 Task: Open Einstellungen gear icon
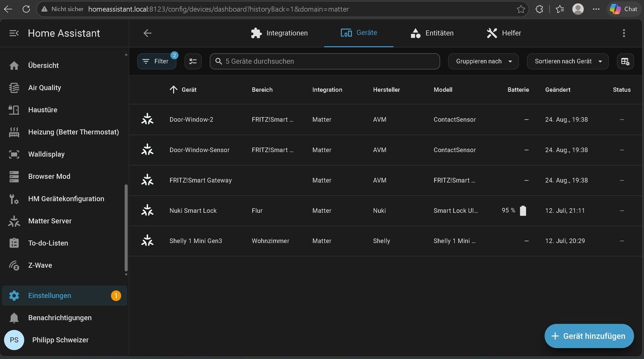[x=14, y=295]
